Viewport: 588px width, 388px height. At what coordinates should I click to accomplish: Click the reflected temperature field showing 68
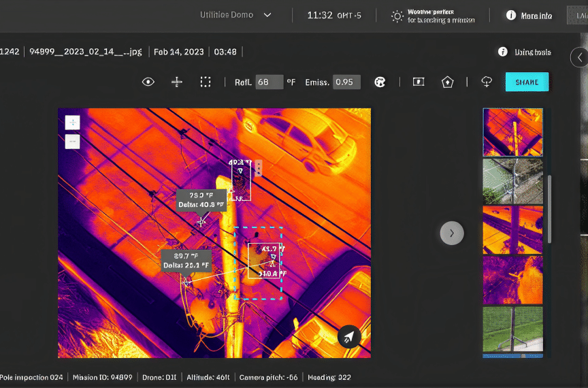[x=269, y=82]
